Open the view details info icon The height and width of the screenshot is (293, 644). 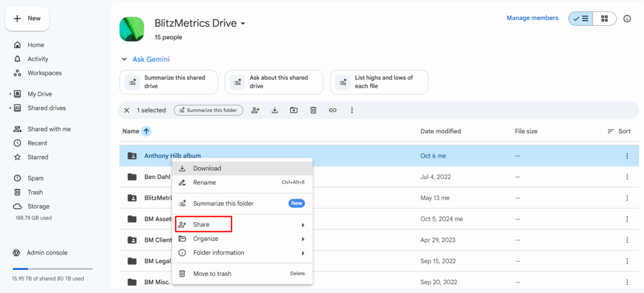pos(627,19)
